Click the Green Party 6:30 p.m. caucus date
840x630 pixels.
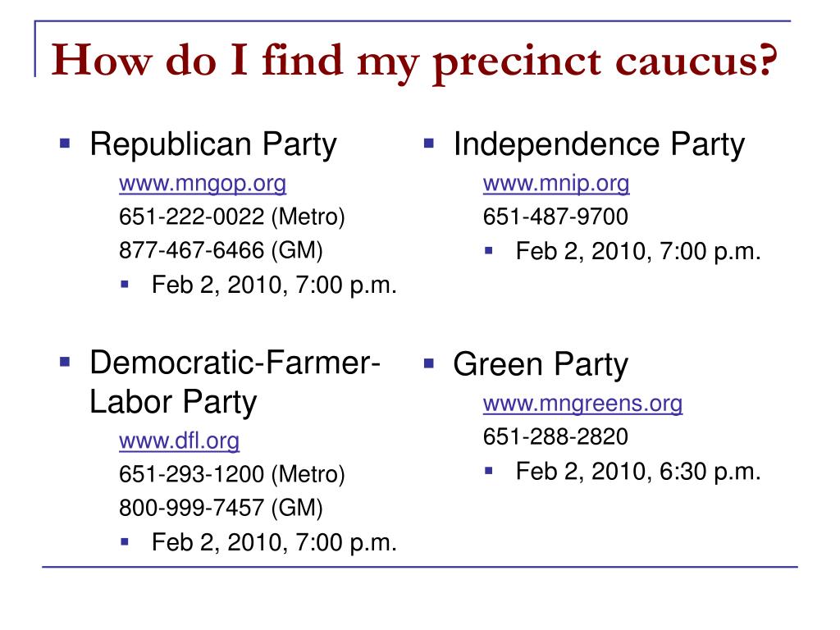point(638,472)
